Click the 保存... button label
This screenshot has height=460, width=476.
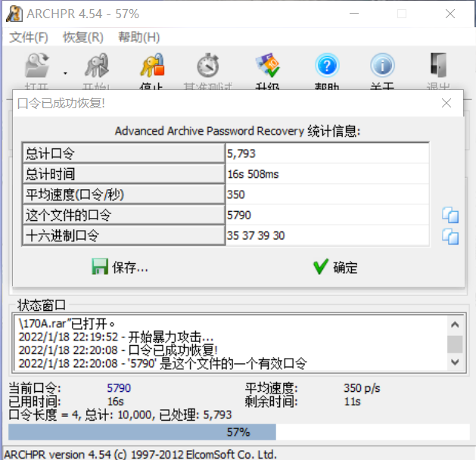[130, 268]
